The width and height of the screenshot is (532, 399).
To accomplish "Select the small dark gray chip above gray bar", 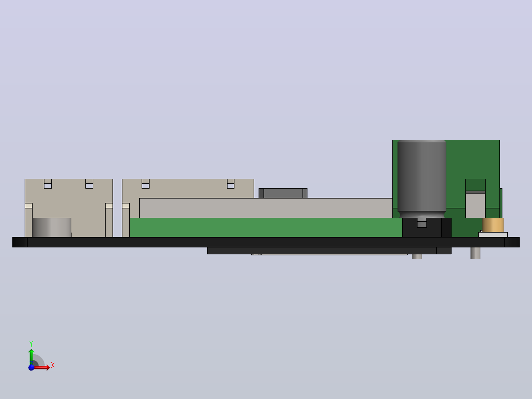I will click(283, 193).
